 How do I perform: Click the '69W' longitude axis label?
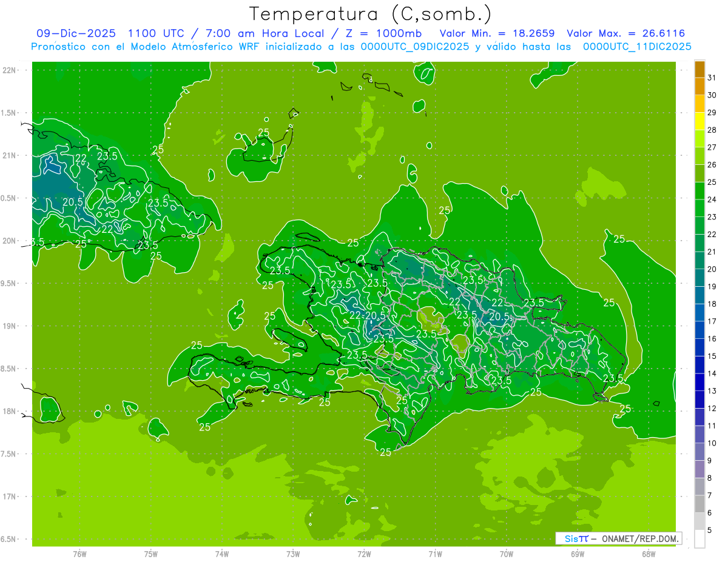[578, 554]
